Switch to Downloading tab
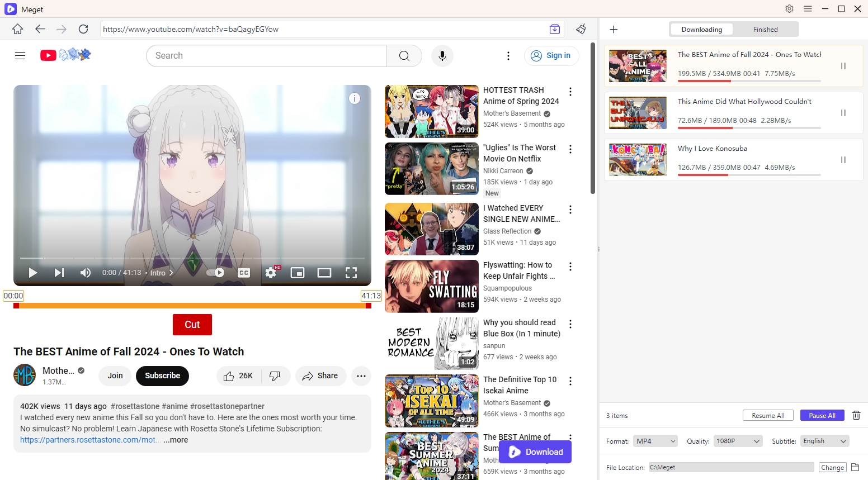Viewport: 868px width, 480px height. [x=702, y=30]
